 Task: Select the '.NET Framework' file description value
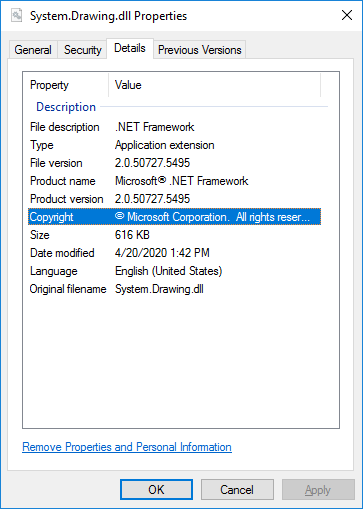[155, 127]
